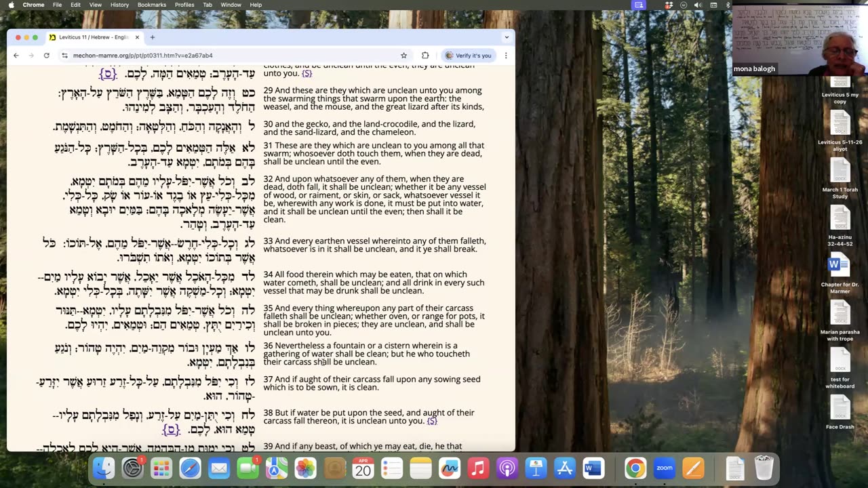
Task: Open Contacts from the Dock
Action: (x=334, y=468)
